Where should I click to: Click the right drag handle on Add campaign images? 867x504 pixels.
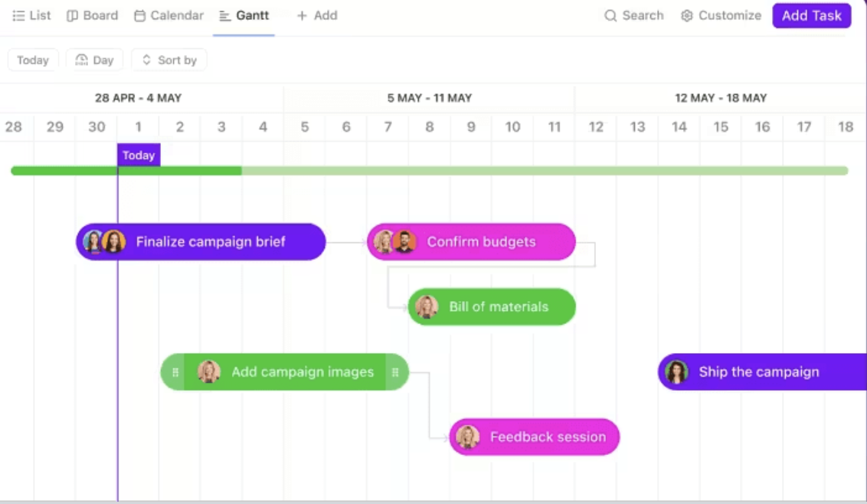pyautogui.click(x=395, y=372)
